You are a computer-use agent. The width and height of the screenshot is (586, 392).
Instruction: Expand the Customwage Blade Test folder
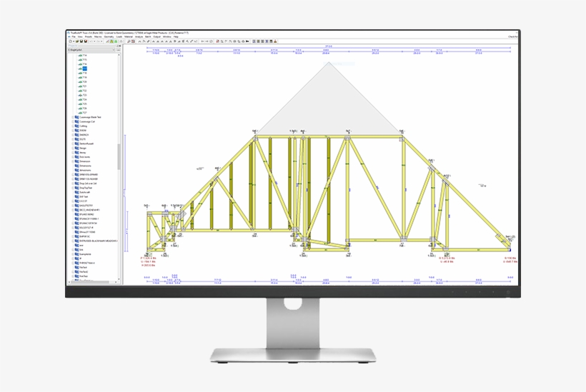(73, 117)
